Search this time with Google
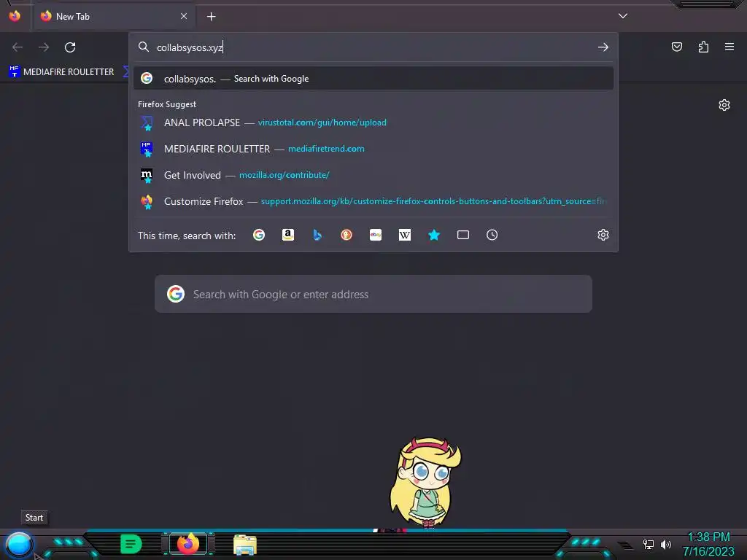Image resolution: width=747 pixels, height=560 pixels. [259, 235]
